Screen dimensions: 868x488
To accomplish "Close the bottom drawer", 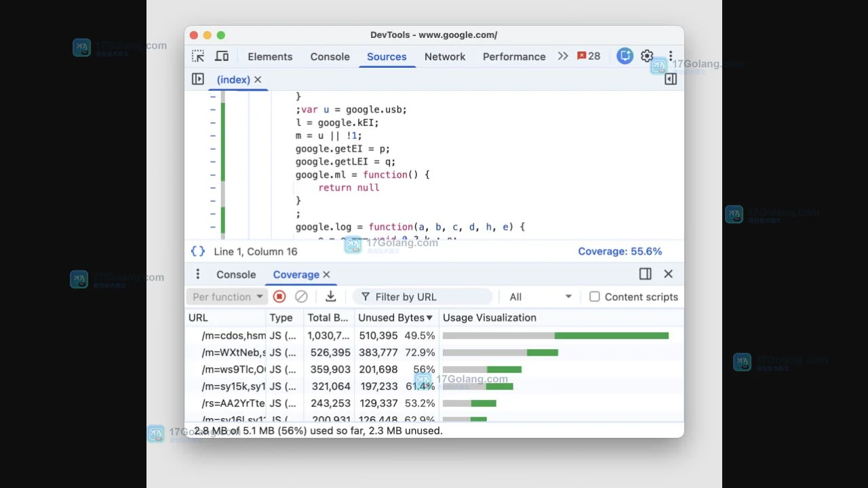I will pyautogui.click(x=669, y=274).
